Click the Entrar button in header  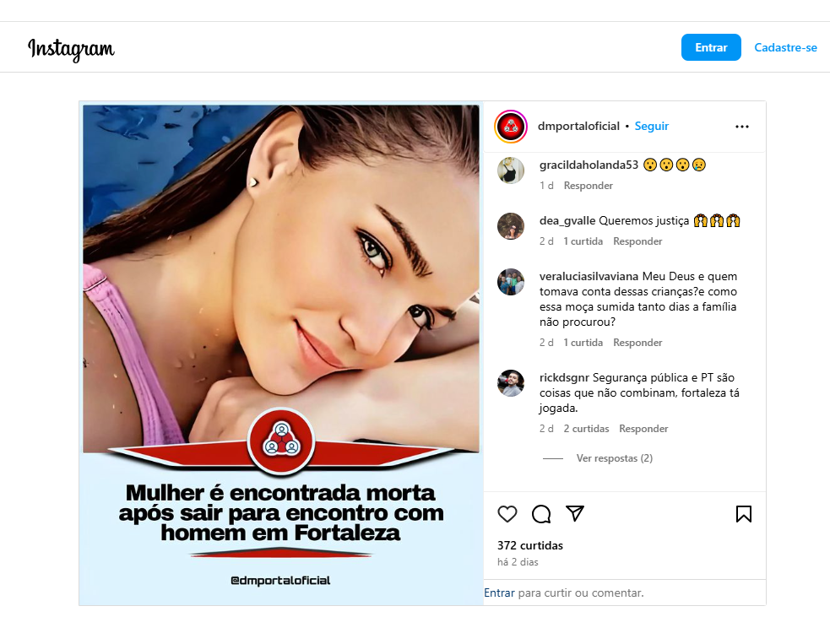point(711,47)
